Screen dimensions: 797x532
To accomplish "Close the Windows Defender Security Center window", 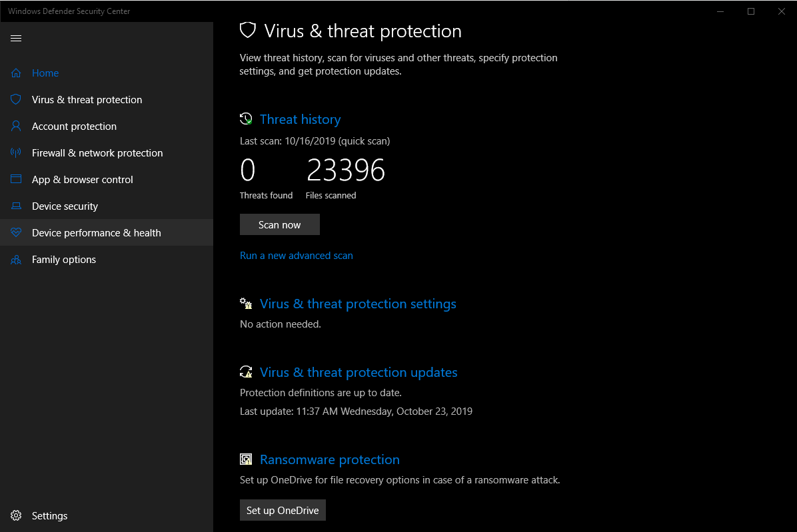I will (781, 11).
